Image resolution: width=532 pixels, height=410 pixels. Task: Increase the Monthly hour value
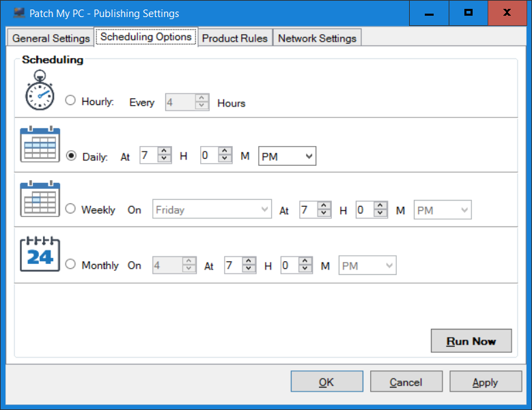coord(249,261)
